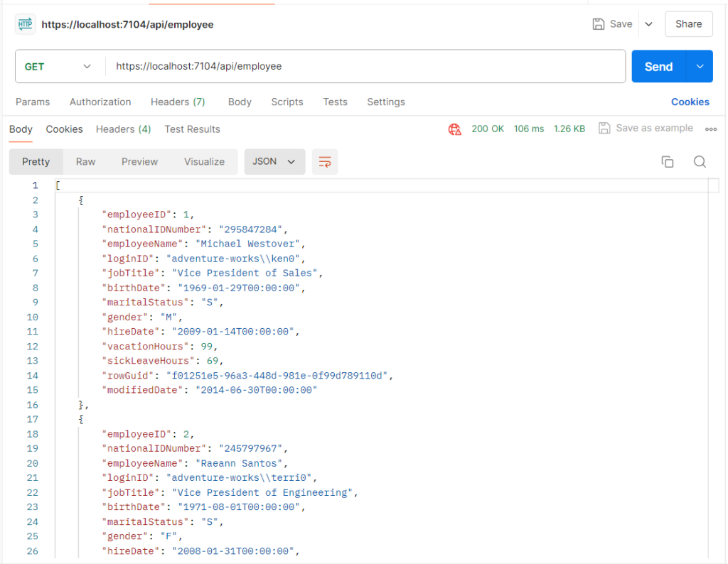Switch to the Raw view
This screenshot has width=728, height=564.
[85, 161]
